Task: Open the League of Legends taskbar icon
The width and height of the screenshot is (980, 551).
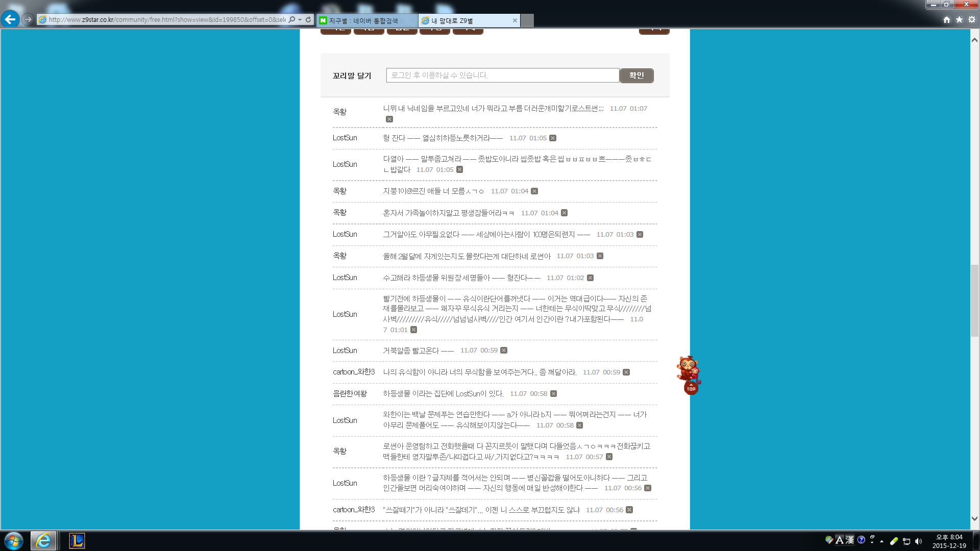Action: coord(77,541)
